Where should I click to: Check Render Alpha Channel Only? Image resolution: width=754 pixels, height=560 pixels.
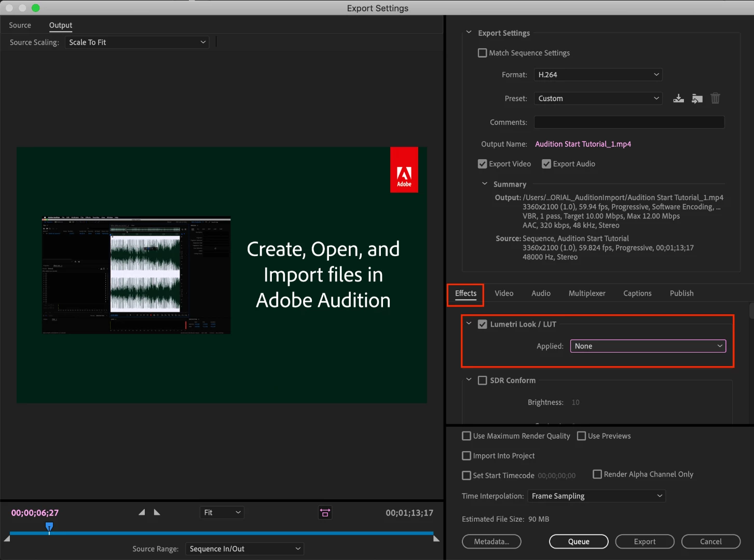(x=597, y=474)
